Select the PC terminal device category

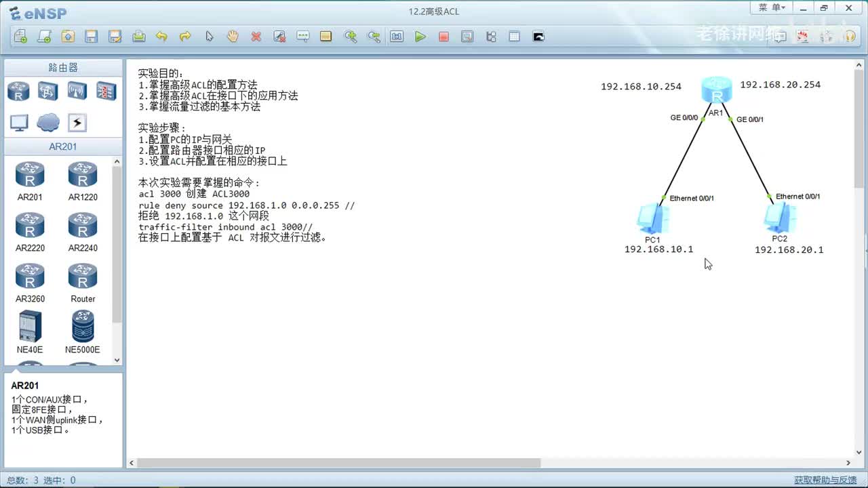point(18,123)
